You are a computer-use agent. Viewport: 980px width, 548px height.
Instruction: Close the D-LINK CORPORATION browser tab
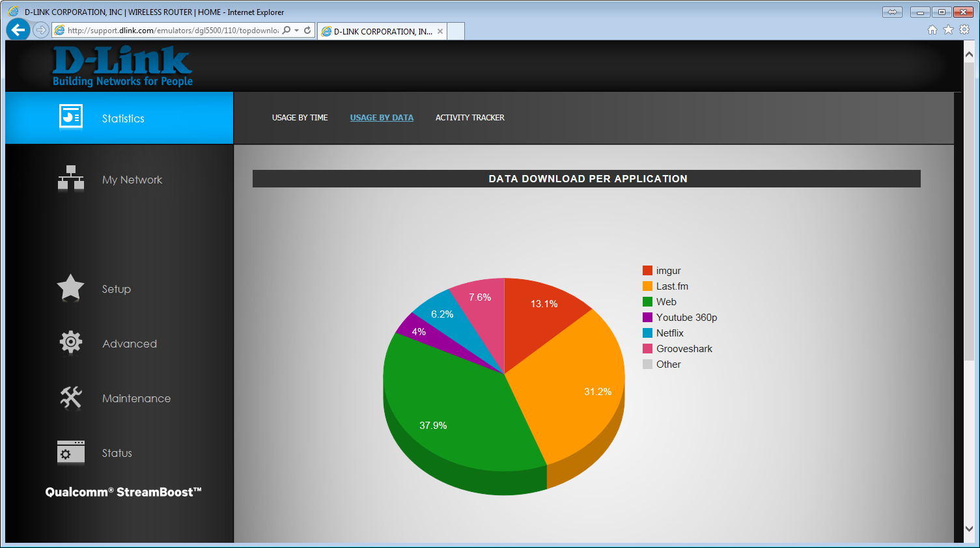(440, 31)
